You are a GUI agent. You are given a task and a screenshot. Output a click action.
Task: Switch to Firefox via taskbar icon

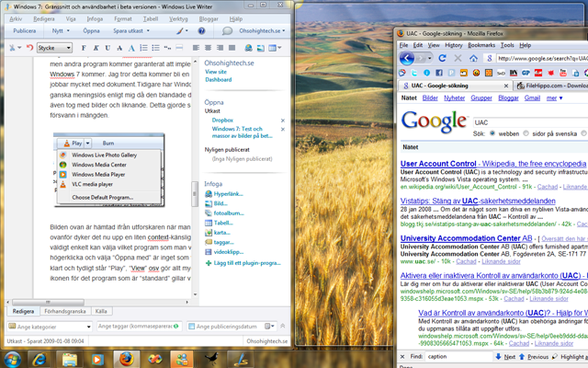click(127, 360)
